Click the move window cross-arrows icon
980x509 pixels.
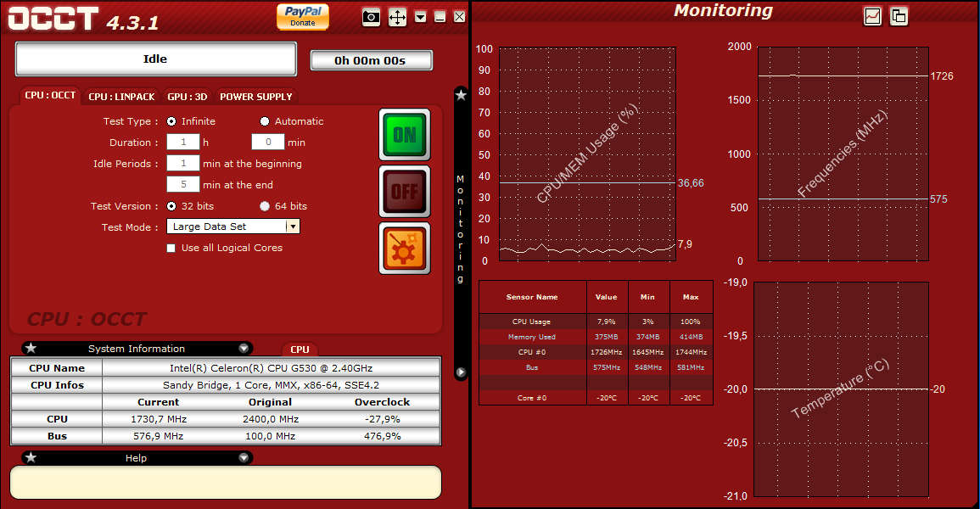397,18
